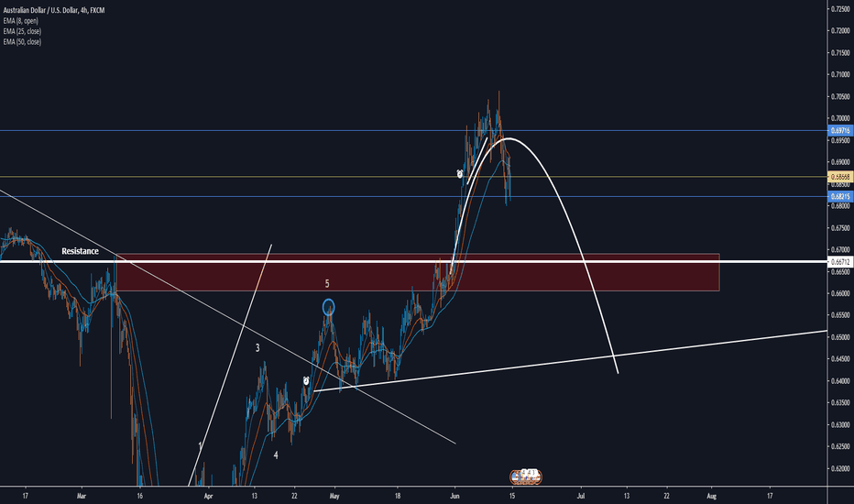Select the EMA (8, open) indicator label
854x504 pixels.
coord(21,21)
